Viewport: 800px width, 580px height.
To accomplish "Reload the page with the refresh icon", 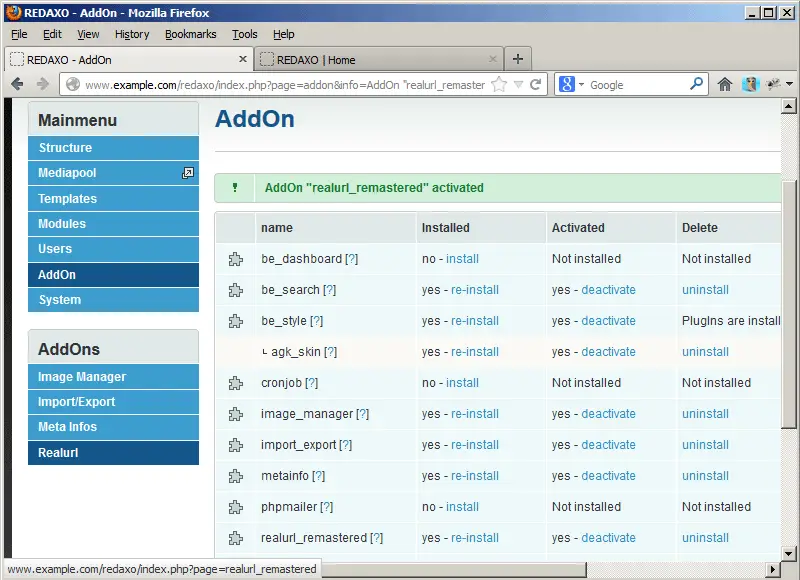I will click(535, 84).
